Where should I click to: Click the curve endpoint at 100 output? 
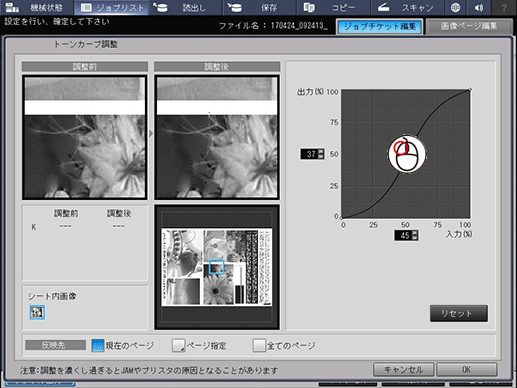[x=470, y=89]
